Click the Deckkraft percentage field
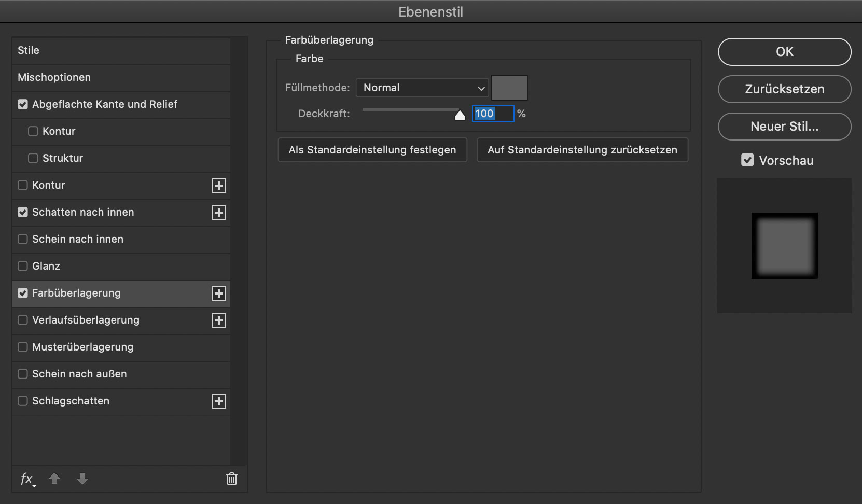 coord(493,114)
